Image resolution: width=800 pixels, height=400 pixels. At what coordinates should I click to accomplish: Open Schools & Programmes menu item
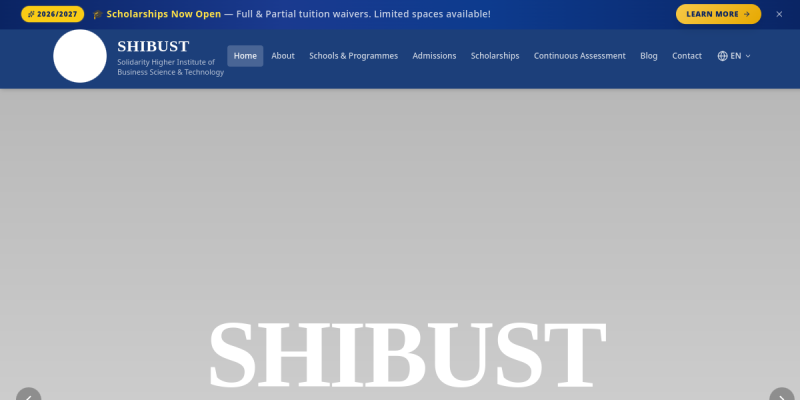[x=354, y=56]
